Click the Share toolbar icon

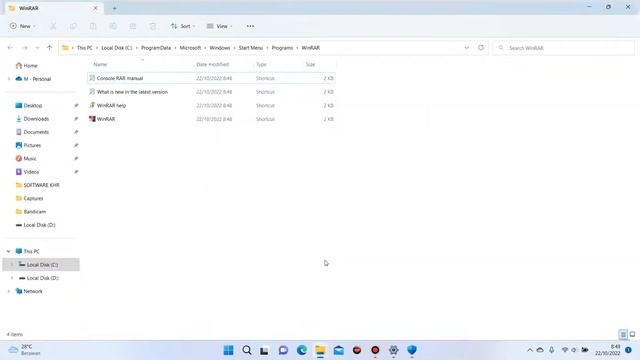pyautogui.click(x=133, y=26)
